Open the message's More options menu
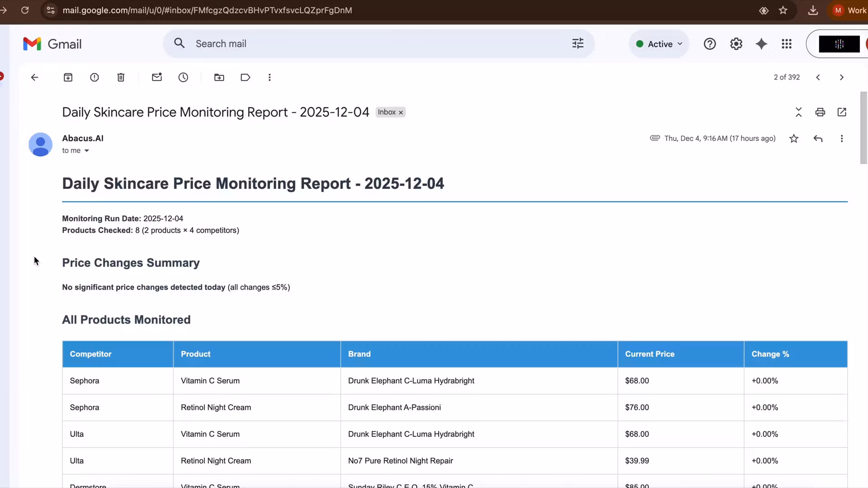Viewport: 868px width, 488px height. [x=842, y=138]
